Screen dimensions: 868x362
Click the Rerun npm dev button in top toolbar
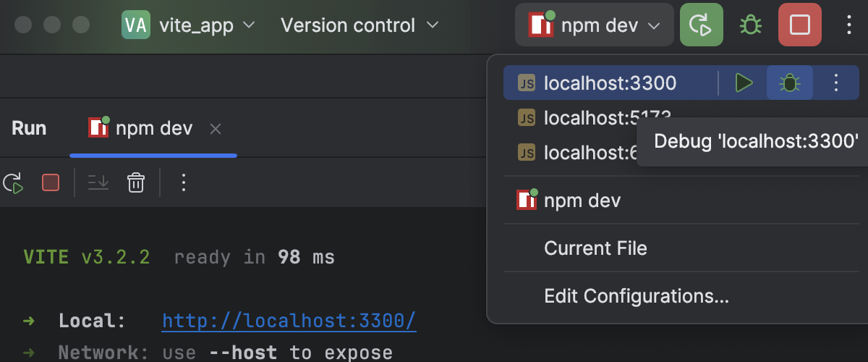(701, 25)
